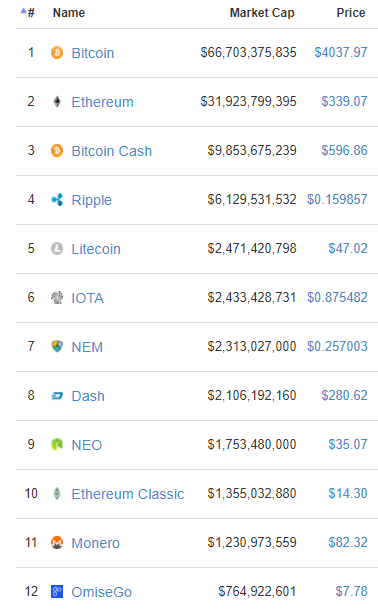Click the NEO green logo icon
This screenshot has width=378, height=613.
[x=57, y=445]
